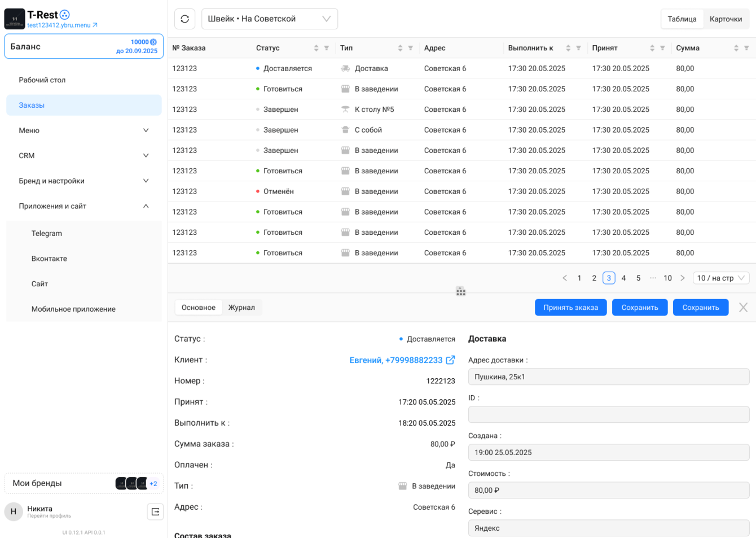Open Мобильное приложение in sidebar
The height and width of the screenshot is (538, 756).
point(84,309)
